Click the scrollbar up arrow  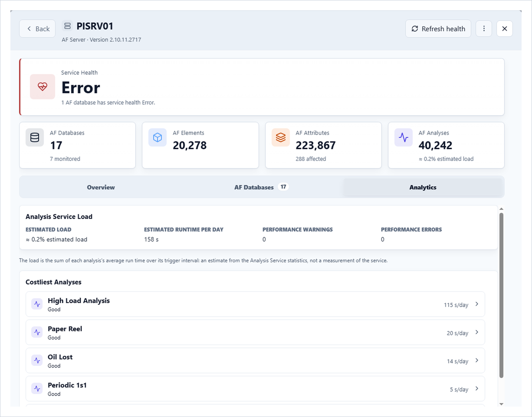coord(501,208)
